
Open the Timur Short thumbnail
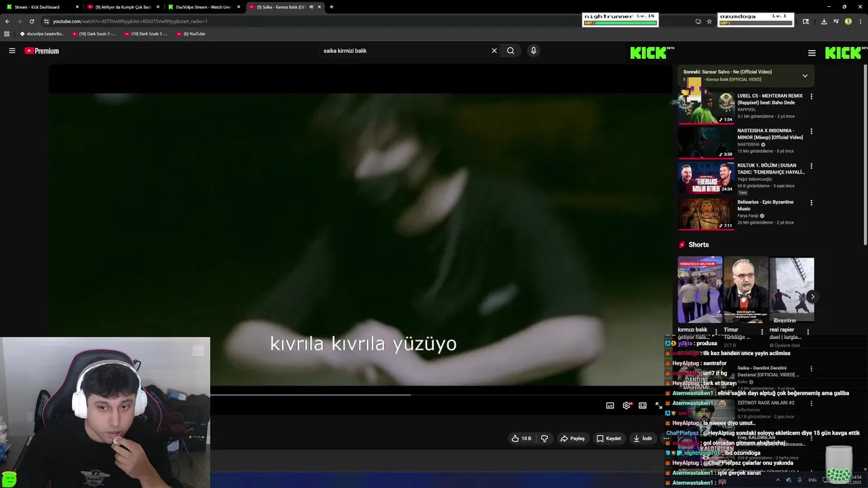click(x=746, y=289)
